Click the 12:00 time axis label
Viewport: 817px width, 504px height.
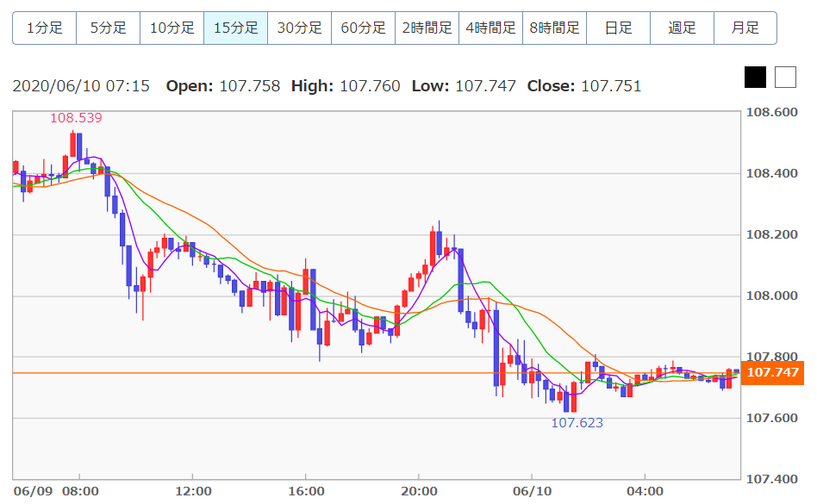click(x=193, y=491)
